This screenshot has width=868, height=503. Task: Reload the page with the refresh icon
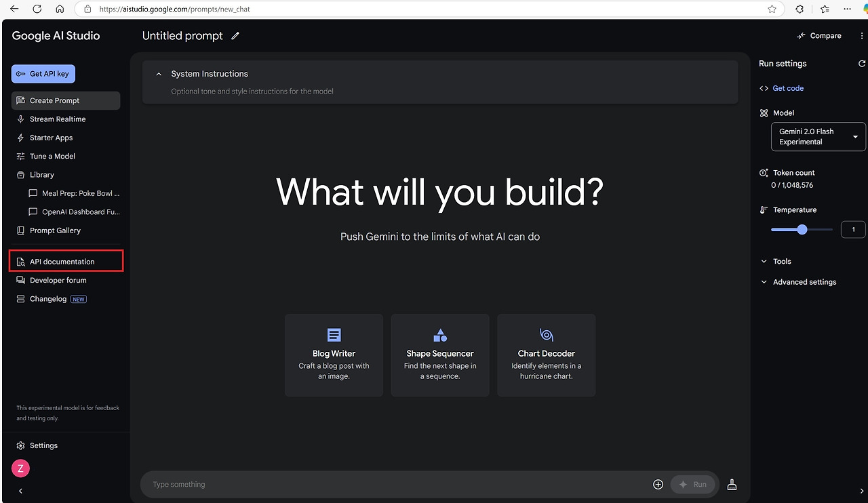coord(37,9)
